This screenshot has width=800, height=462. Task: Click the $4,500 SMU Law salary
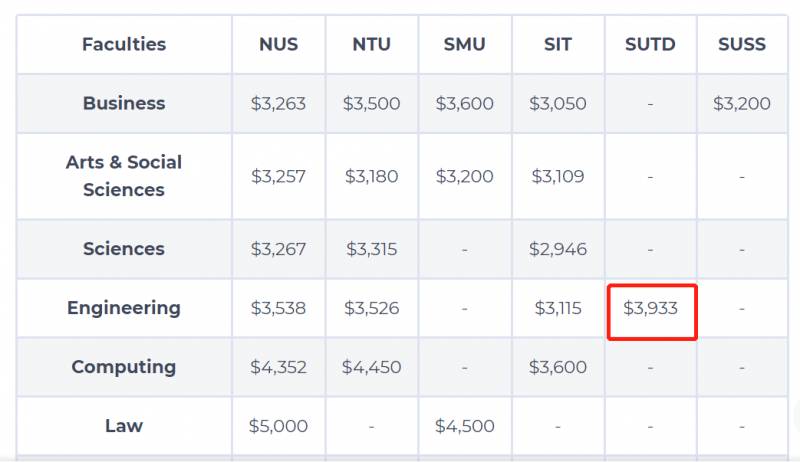pyautogui.click(x=464, y=426)
